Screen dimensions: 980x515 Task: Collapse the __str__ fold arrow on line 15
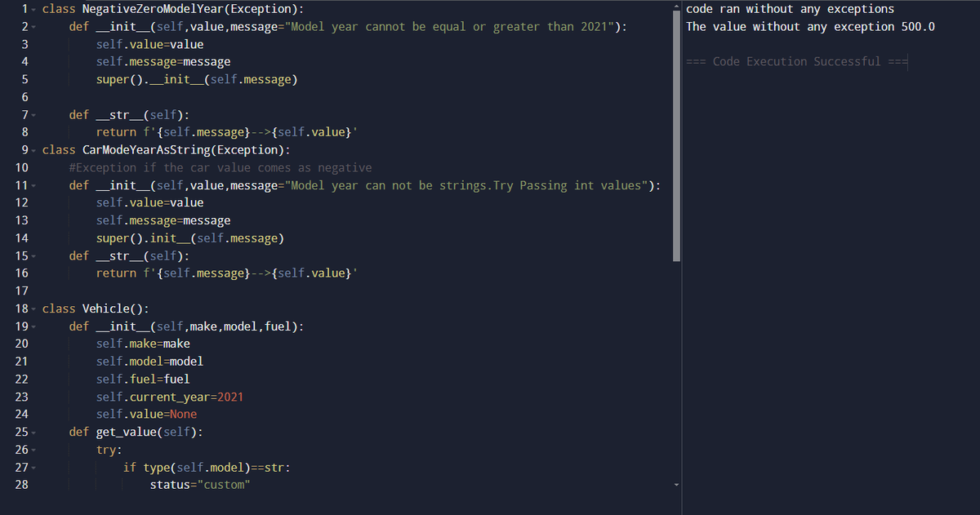[32, 256]
